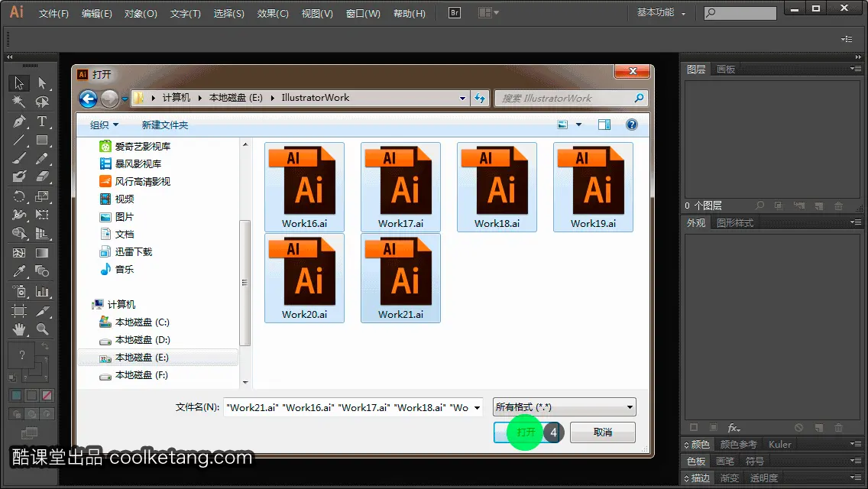The width and height of the screenshot is (868, 489).
Task: Select the Artboard tool
Action: click(19, 311)
